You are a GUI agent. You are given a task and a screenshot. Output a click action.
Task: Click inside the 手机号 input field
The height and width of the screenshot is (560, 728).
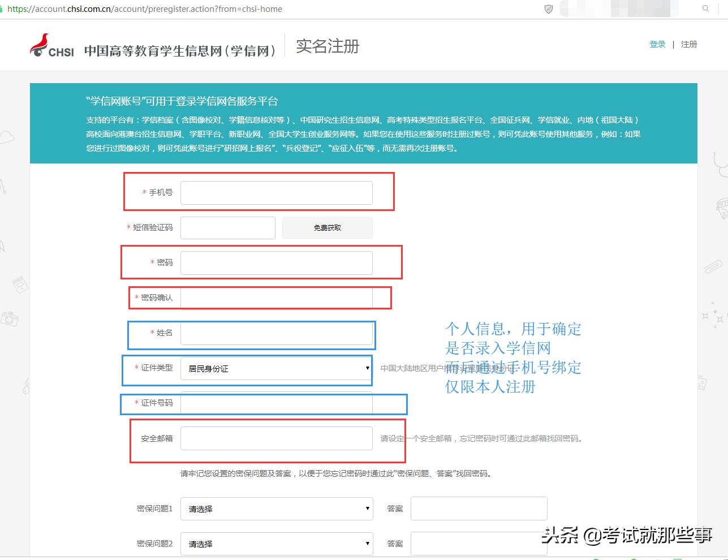(275, 192)
